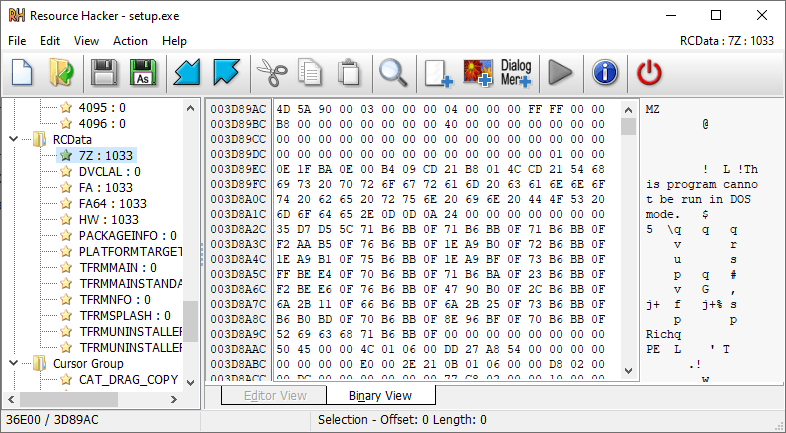Click the tree panel scroll down arrow
Screen dimensions: 786x433
[x=190, y=382]
